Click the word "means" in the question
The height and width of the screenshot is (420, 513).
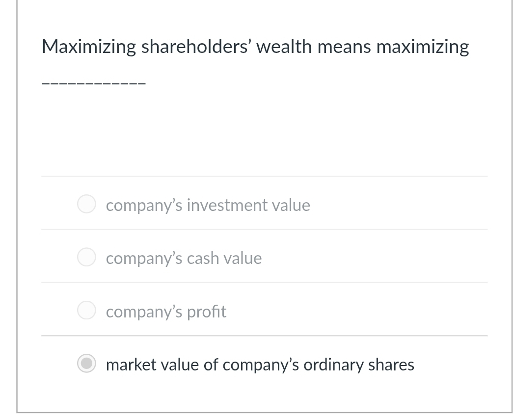coord(344,47)
